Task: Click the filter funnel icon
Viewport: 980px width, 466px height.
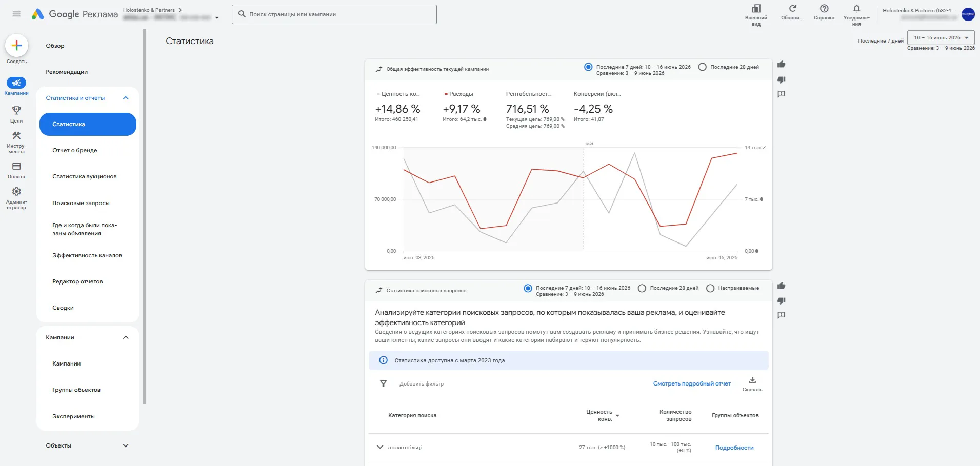Action: coord(383,383)
